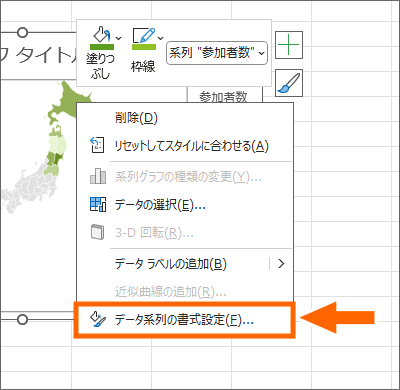
Task: Select データ系列の書式設定(F)... menu entry
Action: tap(184, 320)
